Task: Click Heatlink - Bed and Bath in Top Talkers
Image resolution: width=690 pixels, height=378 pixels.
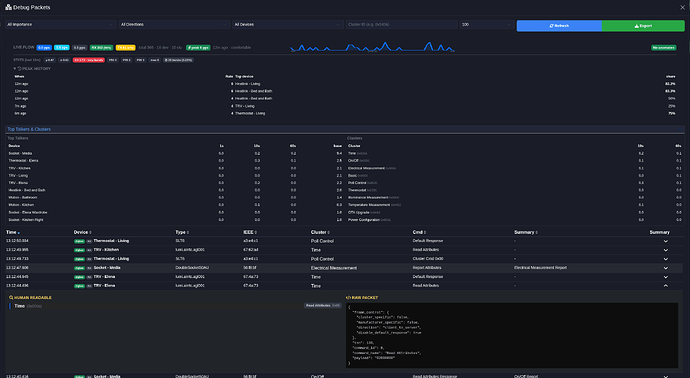Action: click(x=27, y=190)
